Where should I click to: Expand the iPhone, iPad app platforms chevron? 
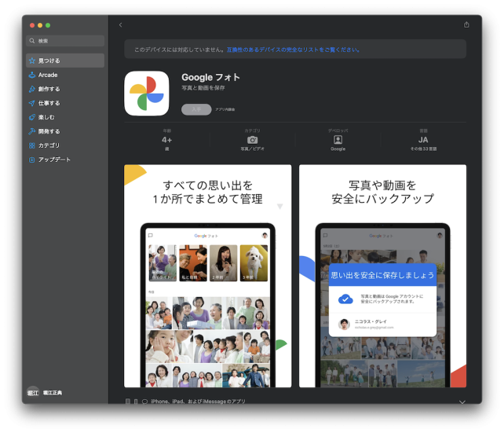tap(462, 402)
